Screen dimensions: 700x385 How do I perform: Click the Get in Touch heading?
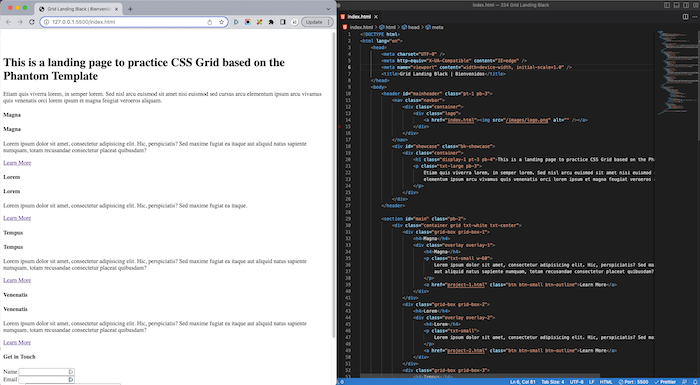(x=19, y=356)
